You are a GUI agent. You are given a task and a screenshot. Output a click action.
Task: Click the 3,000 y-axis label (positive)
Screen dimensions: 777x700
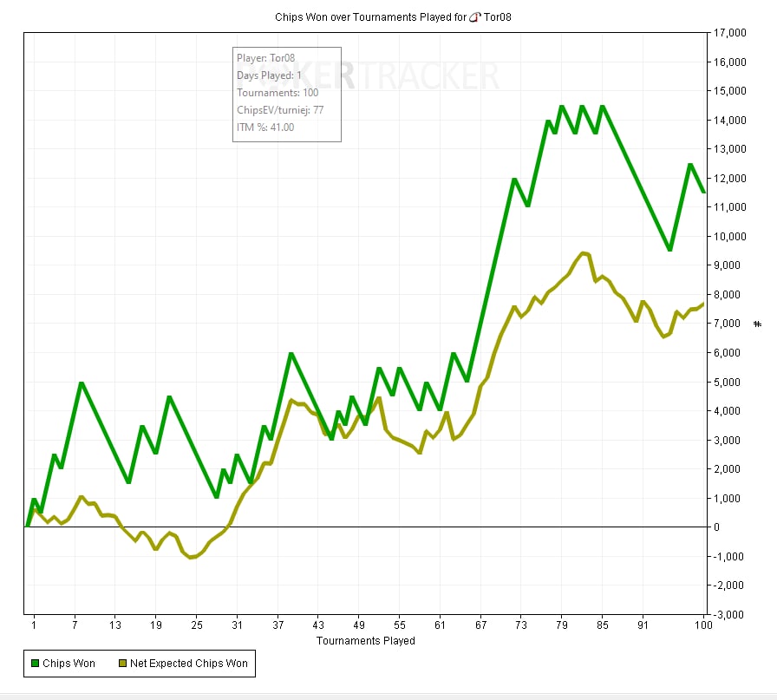click(727, 440)
